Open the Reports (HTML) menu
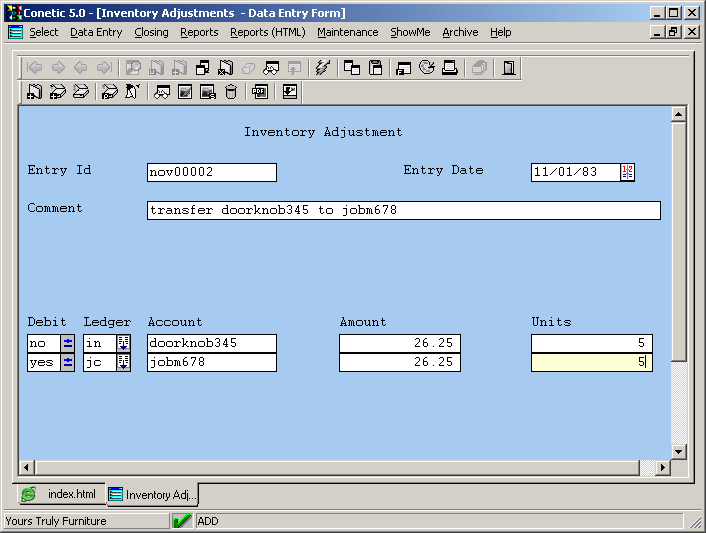706x533 pixels. click(267, 32)
